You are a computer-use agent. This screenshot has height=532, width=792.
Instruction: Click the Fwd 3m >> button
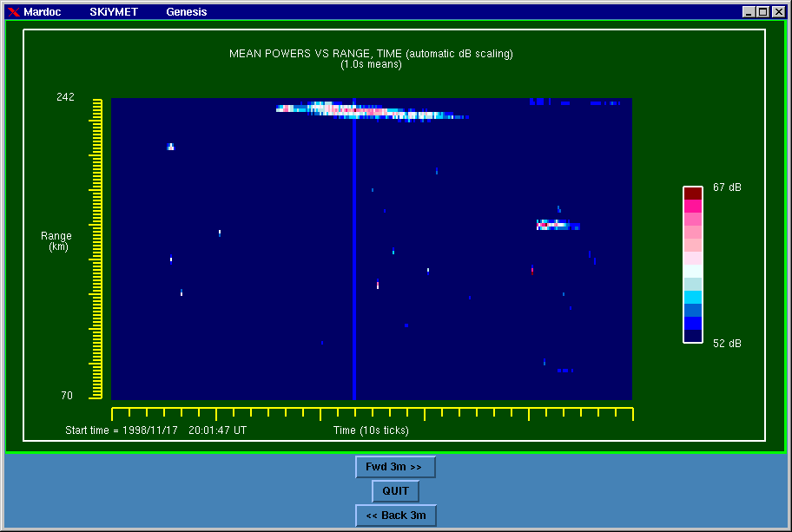395,467
